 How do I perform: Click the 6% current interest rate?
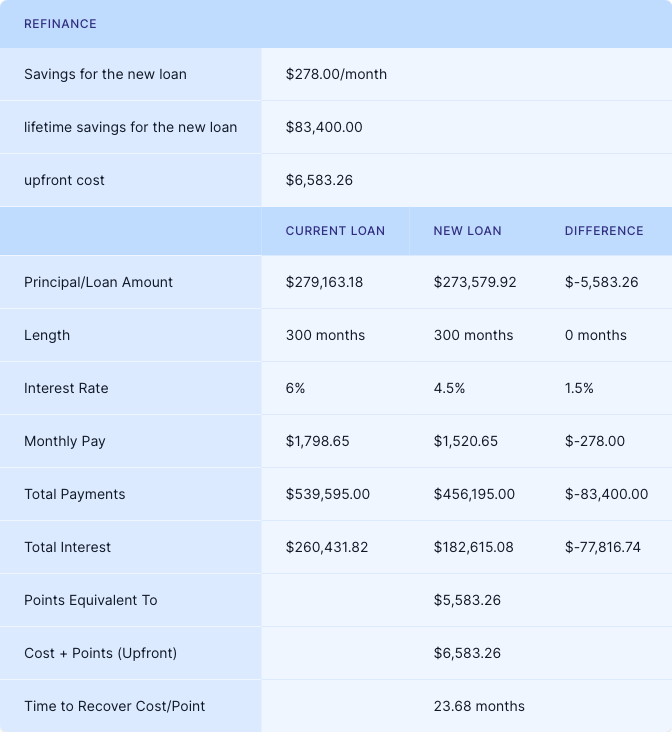coord(295,388)
